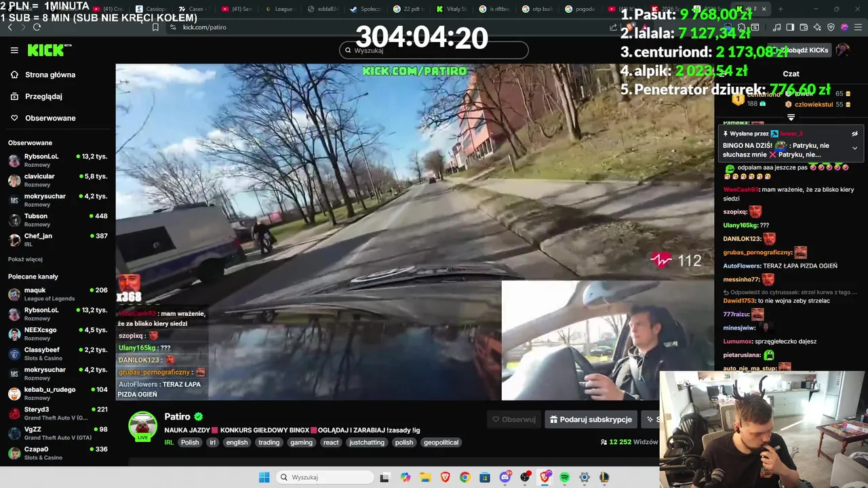Launch Spotify from the taskbar

[565, 477]
